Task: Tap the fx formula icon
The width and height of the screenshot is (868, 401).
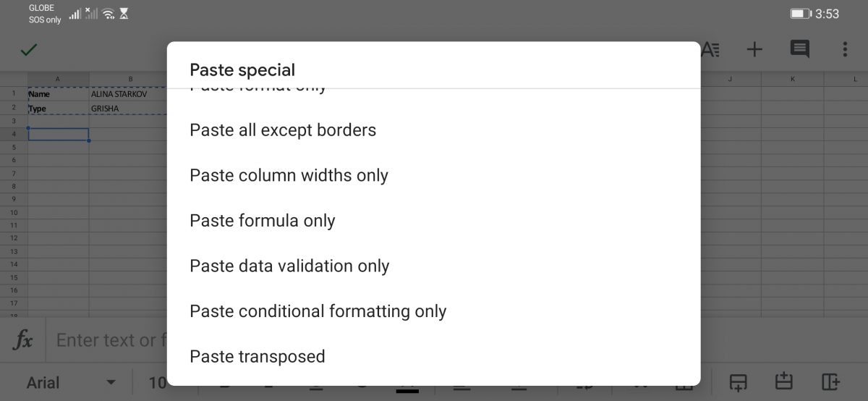Action: tap(24, 340)
